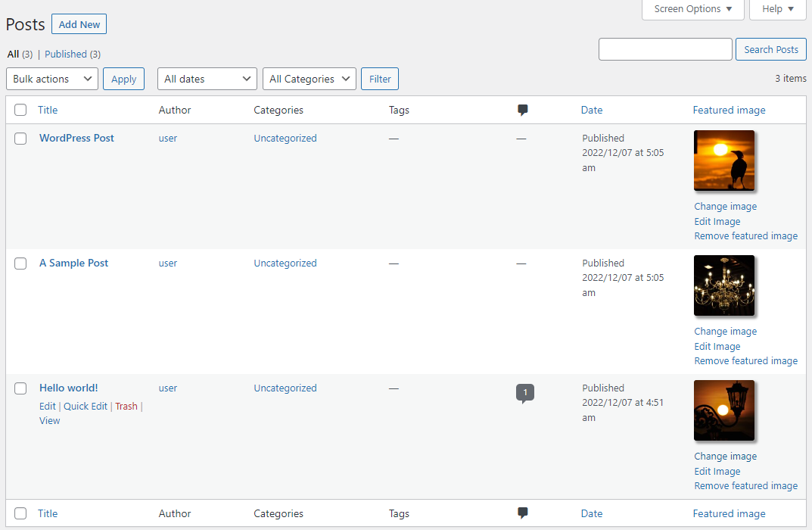Screen dimensions: 812x530
Task: Check the select-all posts checkbox
Action: point(20,110)
